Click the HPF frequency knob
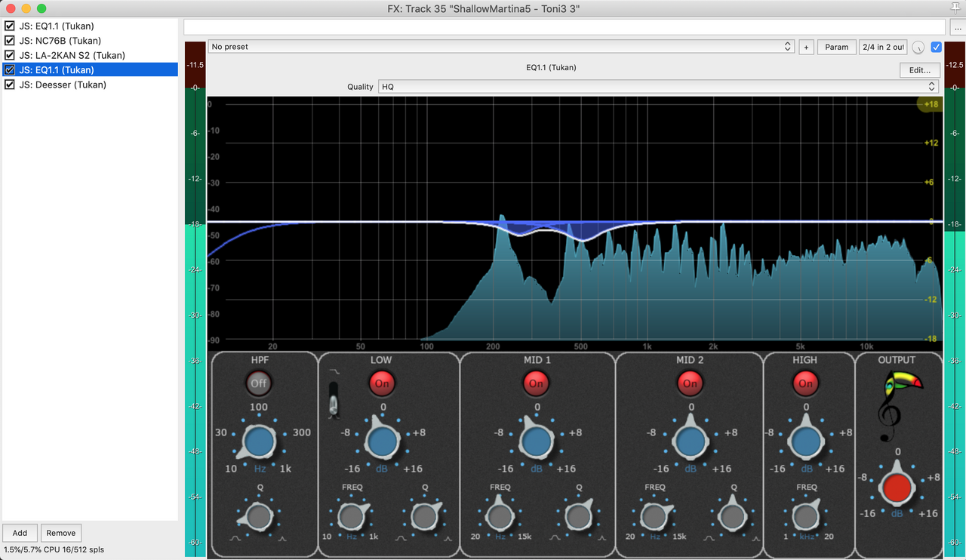Image resolution: width=966 pixels, height=560 pixels. [x=259, y=442]
